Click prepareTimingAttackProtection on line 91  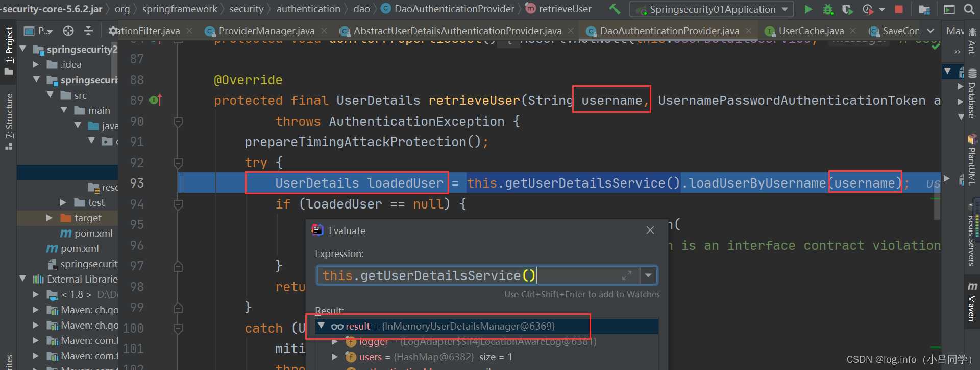[355, 142]
